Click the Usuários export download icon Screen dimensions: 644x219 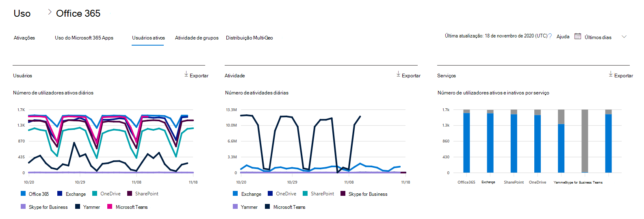click(x=186, y=74)
